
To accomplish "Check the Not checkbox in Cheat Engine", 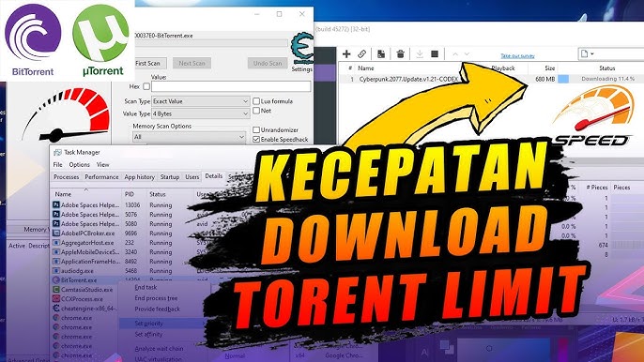I will coord(256,111).
